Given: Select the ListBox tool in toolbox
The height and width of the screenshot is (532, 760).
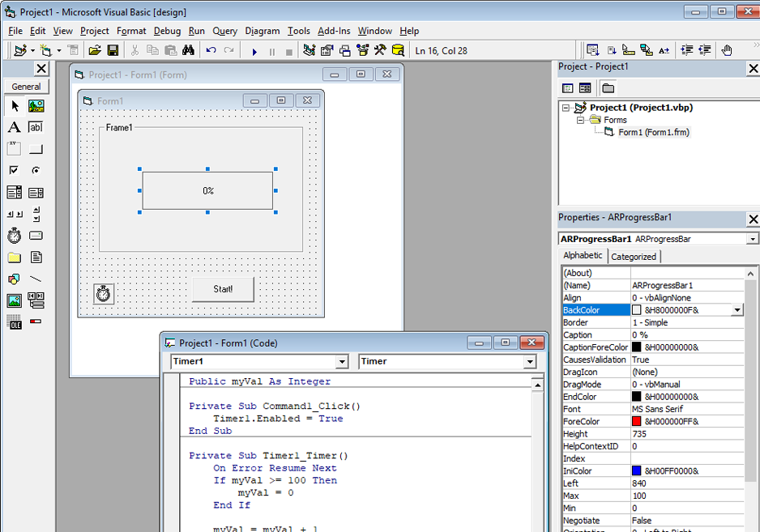Looking at the screenshot, I should coord(36,193).
